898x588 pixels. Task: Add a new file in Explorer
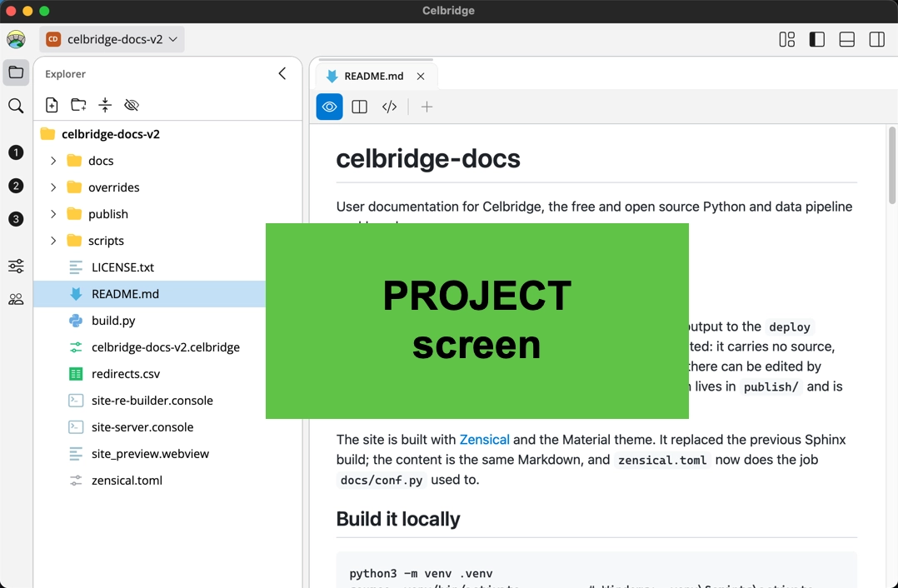tap(52, 105)
